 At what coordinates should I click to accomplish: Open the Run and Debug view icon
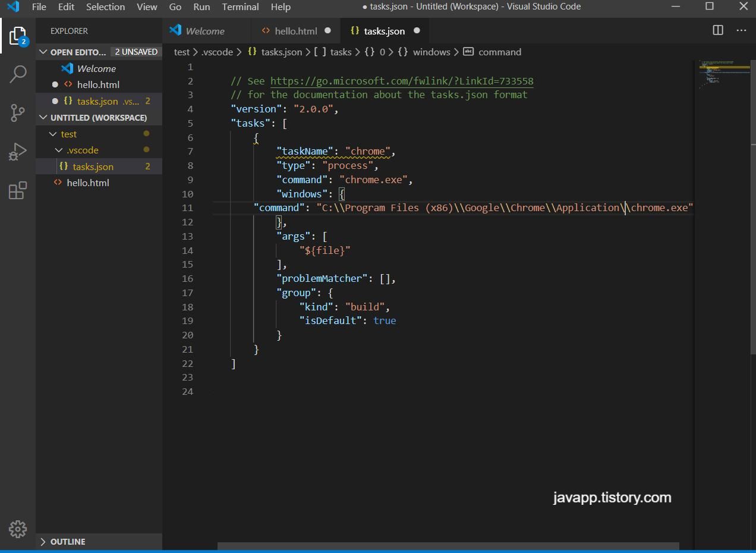click(x=18, y=152)
